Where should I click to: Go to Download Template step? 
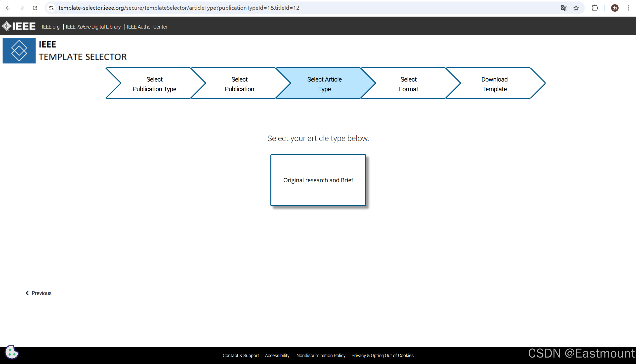pos(494,84)
